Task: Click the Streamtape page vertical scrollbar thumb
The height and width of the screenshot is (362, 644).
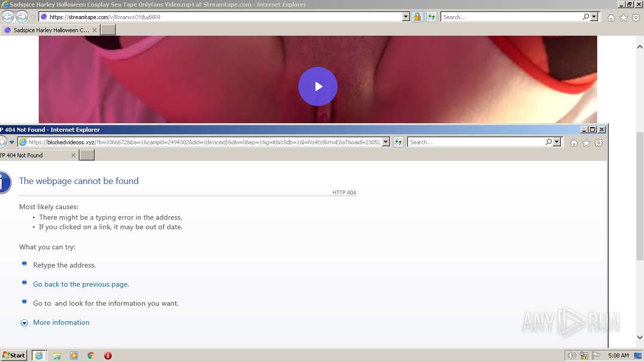Action: tap(640, 196)
